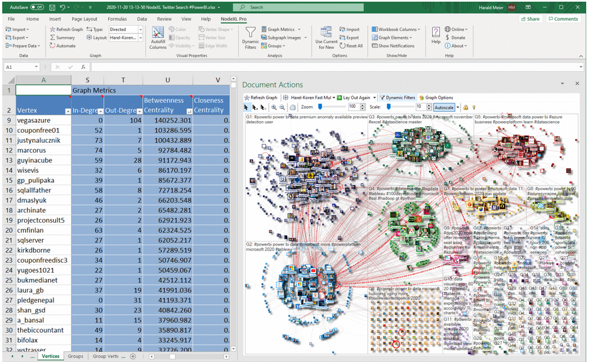This screenshot has width=589, height=364.
Task: Click Reset All in Options group
Action: click(350, 46)
